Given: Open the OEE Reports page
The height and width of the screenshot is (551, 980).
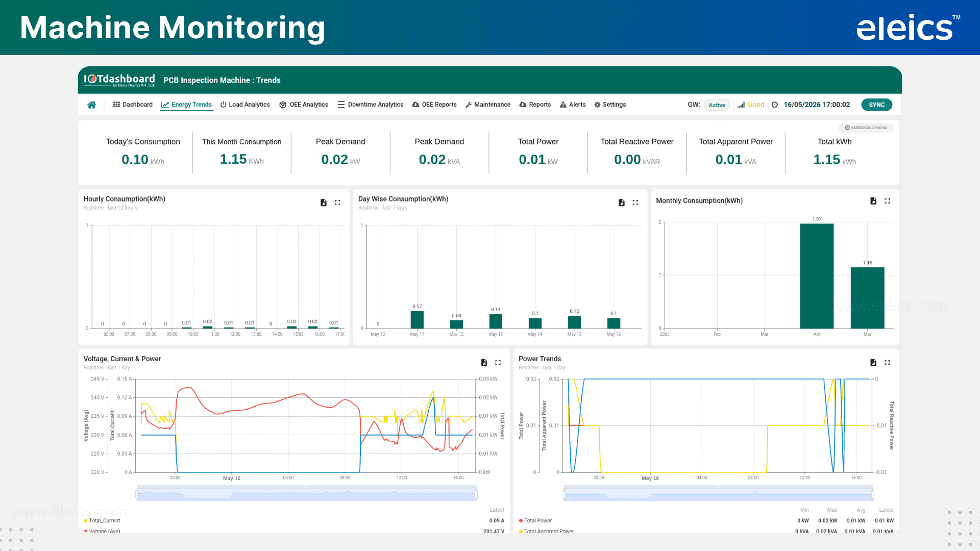Looking at the screenshot, I should pos(434,105).
